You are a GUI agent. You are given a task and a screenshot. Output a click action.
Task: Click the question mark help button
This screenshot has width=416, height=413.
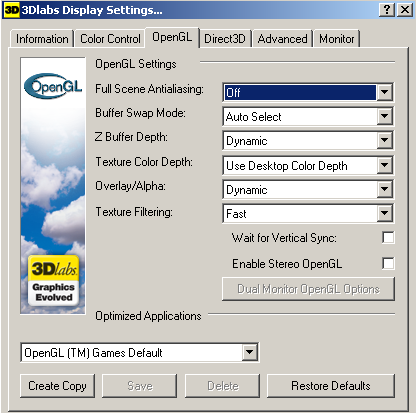click(387, 10)
